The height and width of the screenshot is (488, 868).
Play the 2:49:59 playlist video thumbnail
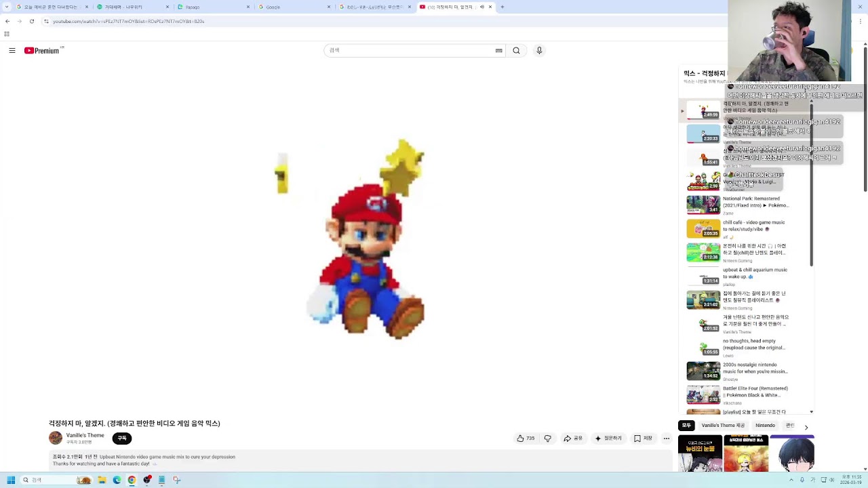pos(703,110)
